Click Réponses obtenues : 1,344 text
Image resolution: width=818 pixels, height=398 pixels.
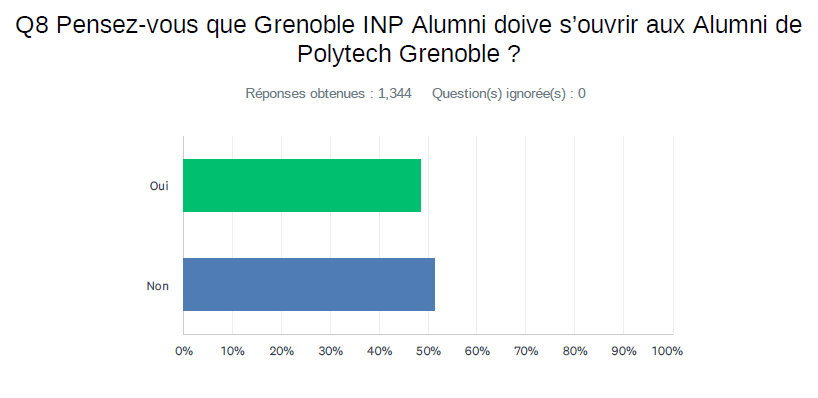coord(329,94)
